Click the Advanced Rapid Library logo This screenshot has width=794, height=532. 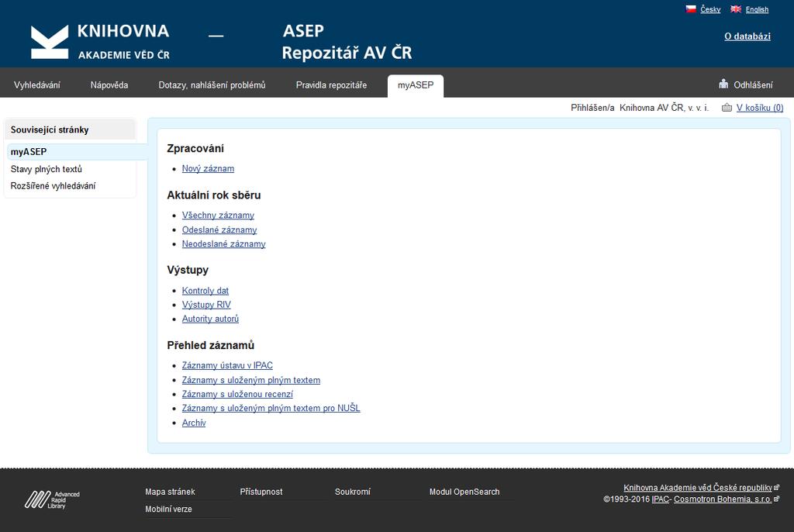(52, 499)
